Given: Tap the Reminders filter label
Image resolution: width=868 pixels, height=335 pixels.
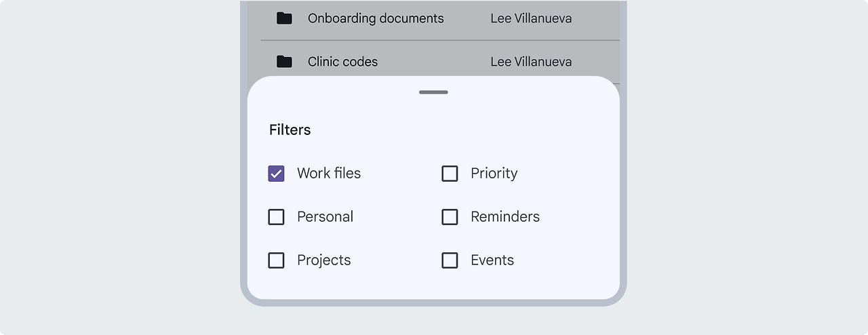Looking at the screenshot, I should 505,217.
